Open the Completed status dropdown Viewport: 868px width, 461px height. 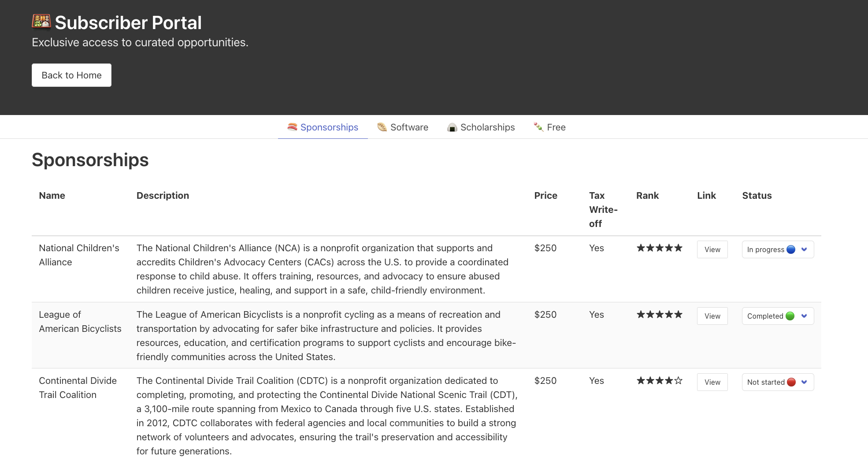click(x=778, y=316)
